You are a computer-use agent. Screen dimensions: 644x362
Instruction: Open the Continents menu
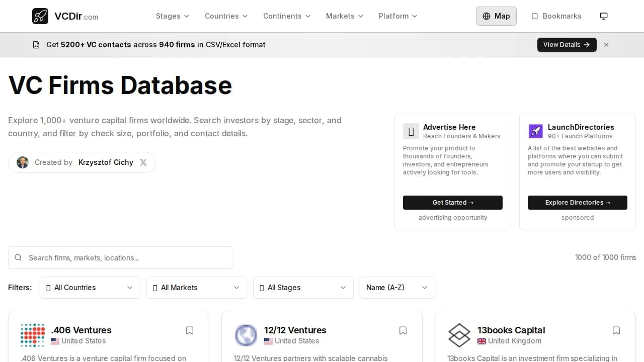coord(286,16)
